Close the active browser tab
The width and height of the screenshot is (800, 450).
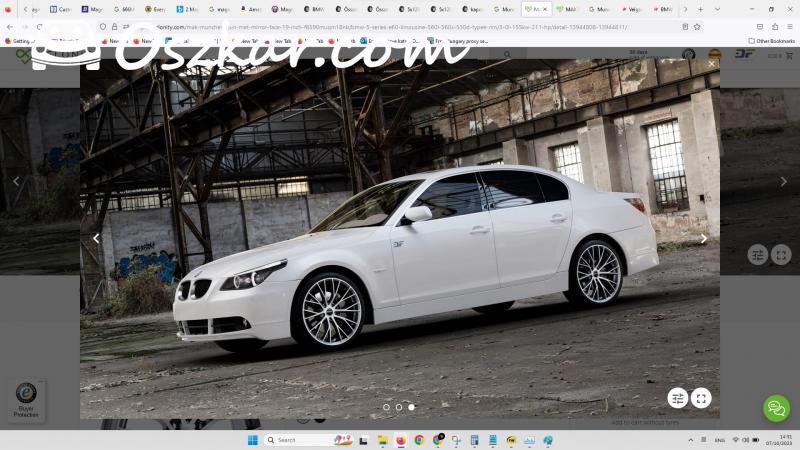[x=545, y=9]
